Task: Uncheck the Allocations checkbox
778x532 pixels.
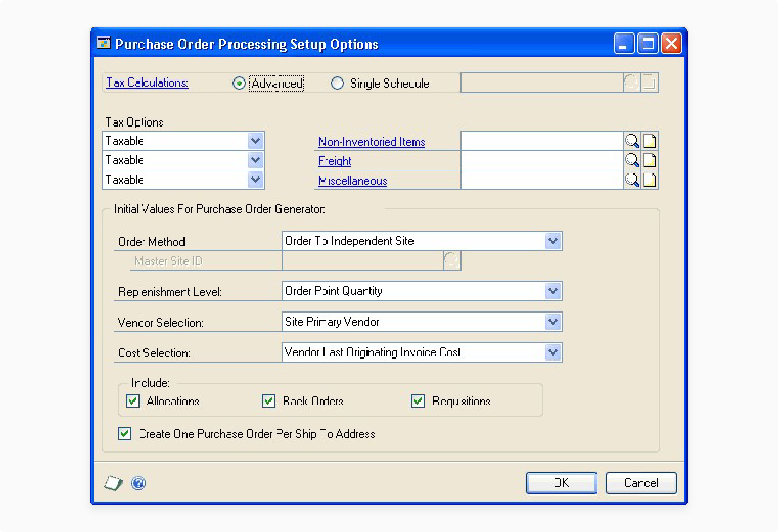Action: (133, 401)
